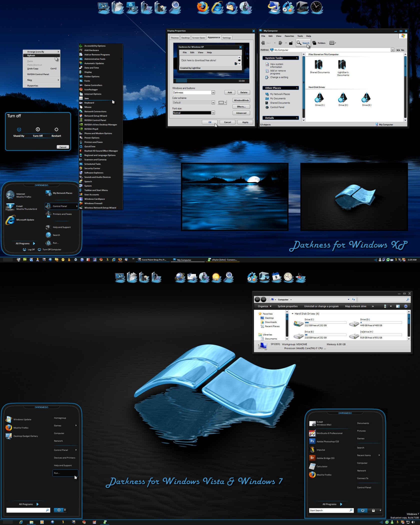Click the lock button in Vista start menu
The width and height of the screenshot is (420, 525).
click(373, 510)
